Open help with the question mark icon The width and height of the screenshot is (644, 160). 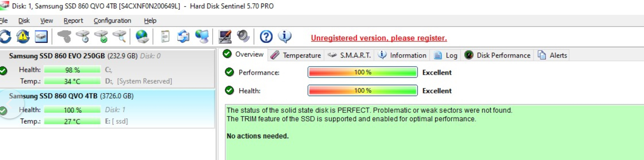point(266,37)
